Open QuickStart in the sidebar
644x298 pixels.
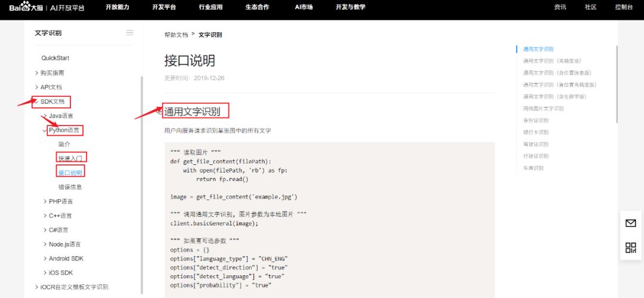pos(55,58)
